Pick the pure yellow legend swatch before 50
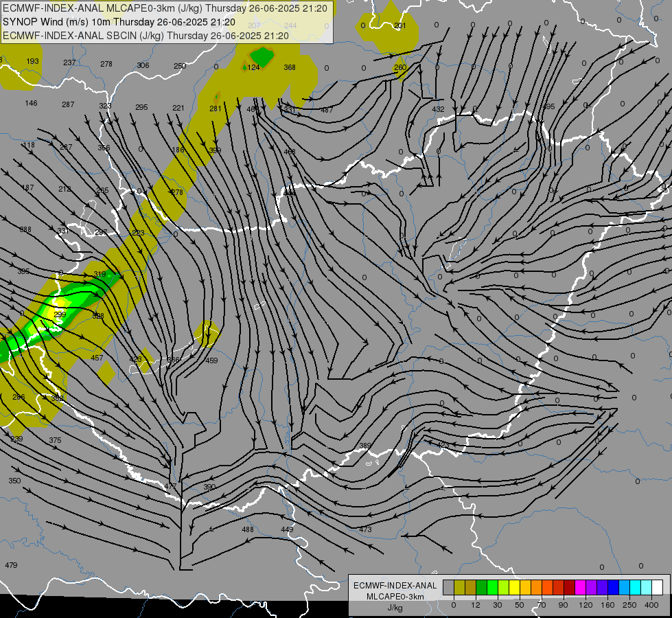Screen dimensions: 672x618 point(514,587)
